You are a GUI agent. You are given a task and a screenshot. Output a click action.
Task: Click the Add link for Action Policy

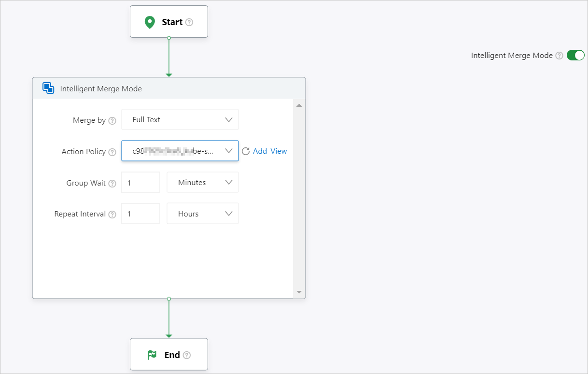tap(260, 151)
